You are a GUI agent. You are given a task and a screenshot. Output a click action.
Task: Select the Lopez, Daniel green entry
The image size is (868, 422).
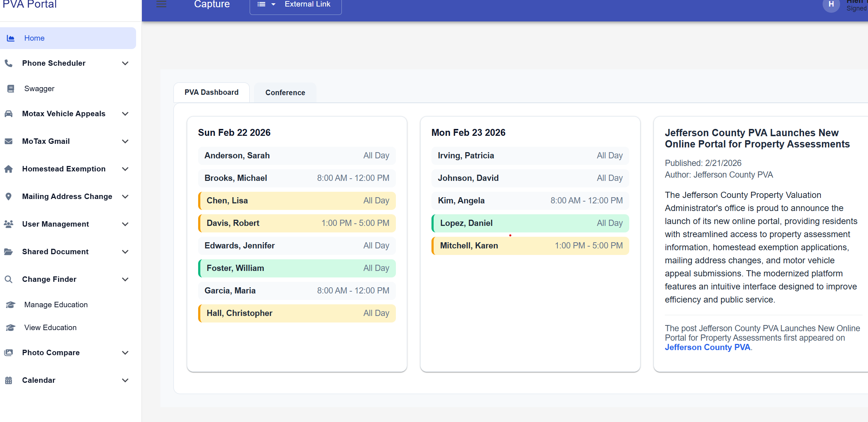click(530, 223)
